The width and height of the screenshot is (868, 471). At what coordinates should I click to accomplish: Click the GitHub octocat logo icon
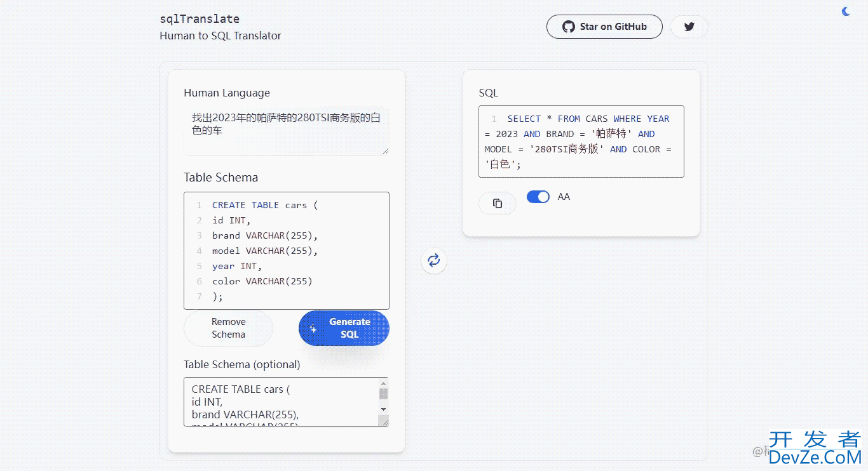(x=569, y=27)
